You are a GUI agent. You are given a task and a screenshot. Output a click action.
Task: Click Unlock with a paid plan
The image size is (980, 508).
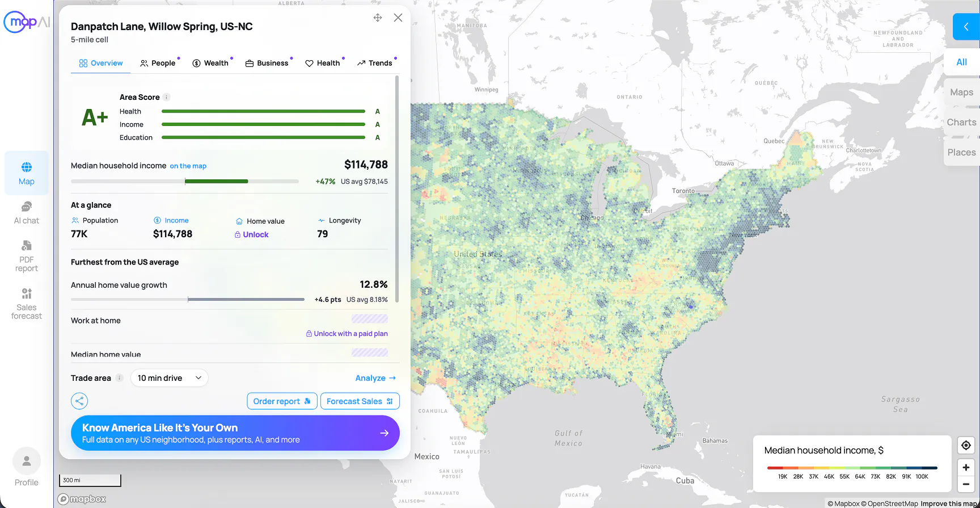point(347,334)
